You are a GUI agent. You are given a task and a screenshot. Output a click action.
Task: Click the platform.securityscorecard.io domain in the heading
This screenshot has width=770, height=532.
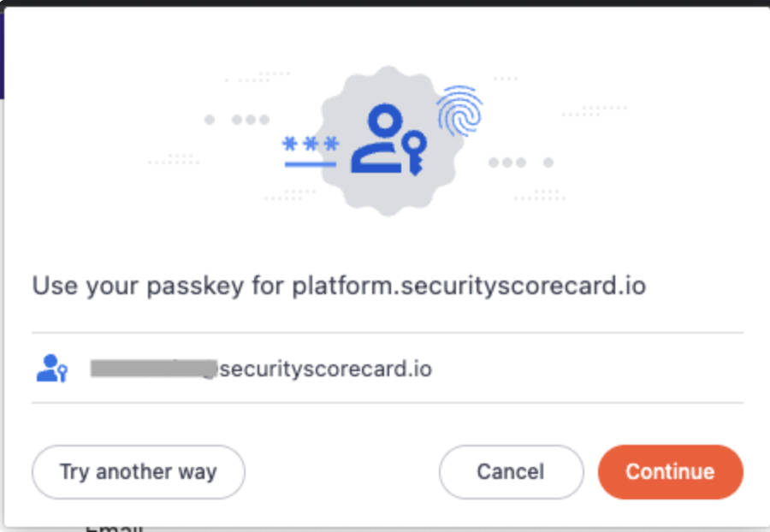[469, 286]
